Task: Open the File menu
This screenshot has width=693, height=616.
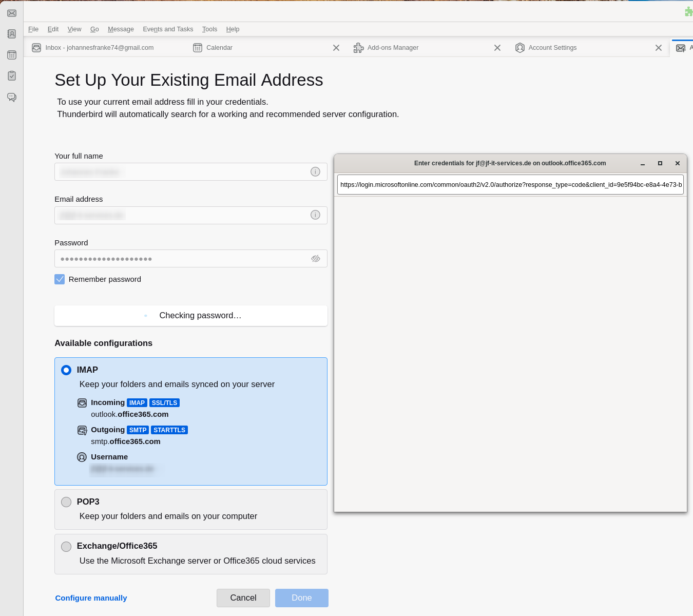Action: [x=33, y=29]
